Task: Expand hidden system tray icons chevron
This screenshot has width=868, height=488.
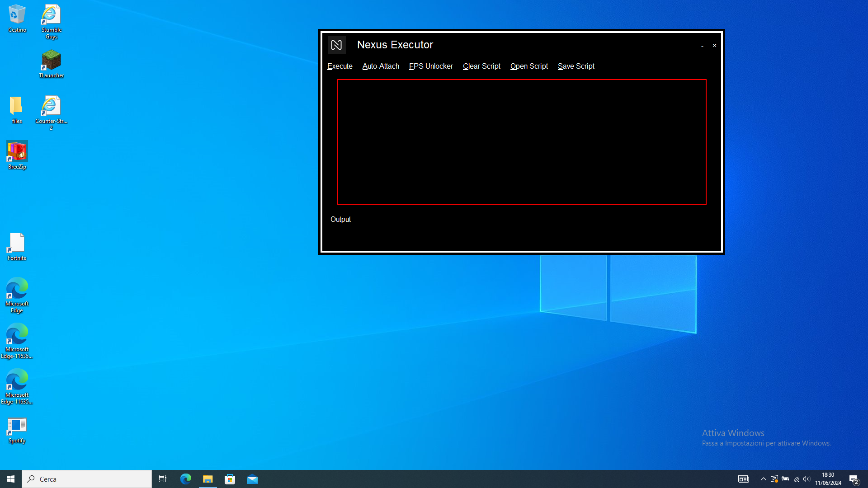Action: pos(763,479)
